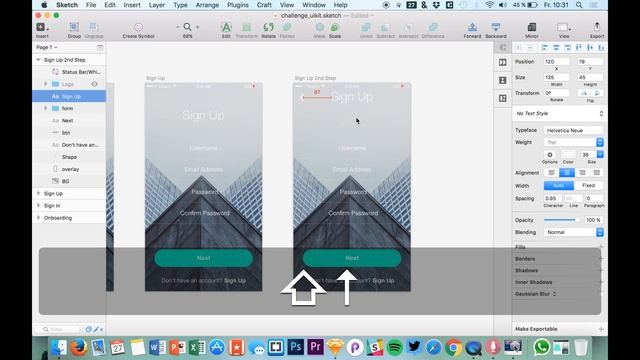Set text alignment to center
640x360 pixels.
(567, 173)
